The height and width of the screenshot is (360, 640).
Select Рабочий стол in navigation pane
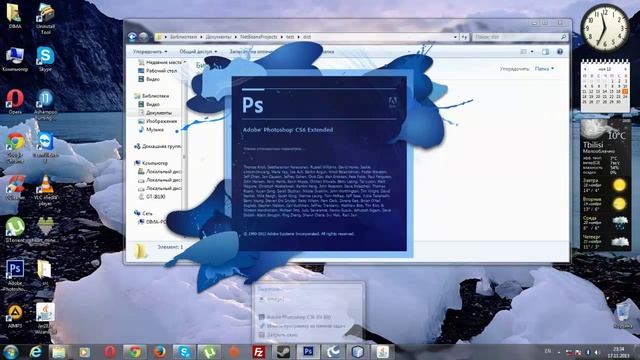(x=158, y=71)
